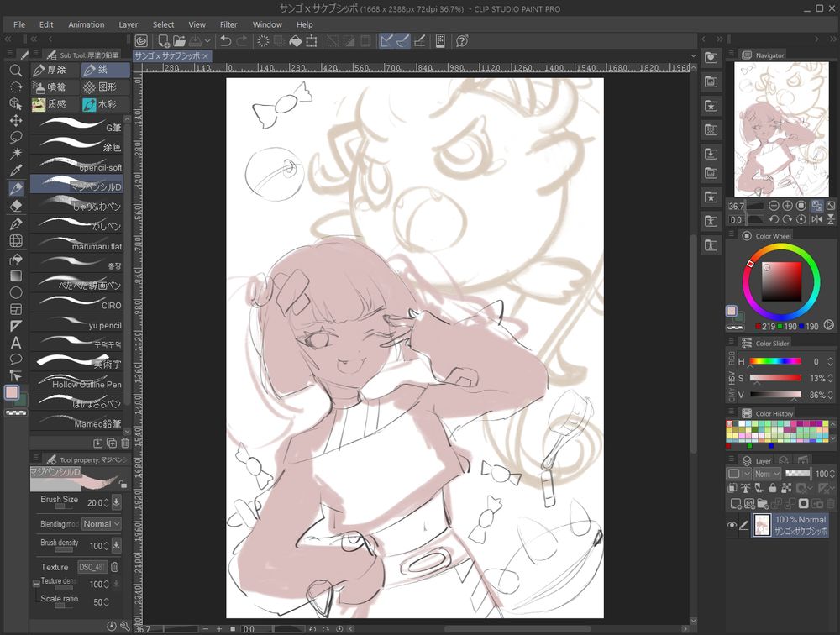Screen dimensions: 840x635
Task: Click the Fill bucket icon in command bar
Action: [x=295, y=40]
